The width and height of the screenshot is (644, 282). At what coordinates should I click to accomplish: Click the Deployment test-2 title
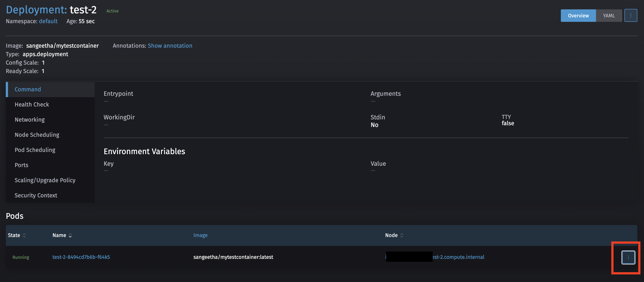pos(51,10)
